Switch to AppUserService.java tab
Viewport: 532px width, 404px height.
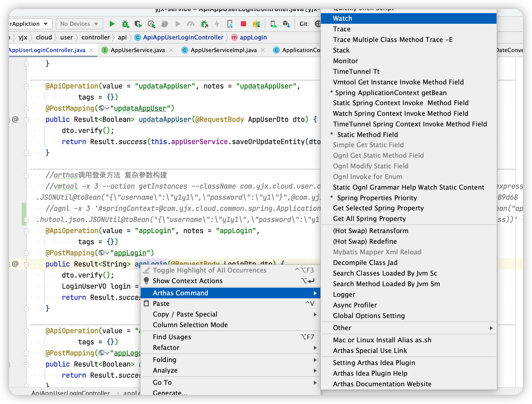(138, 50)
